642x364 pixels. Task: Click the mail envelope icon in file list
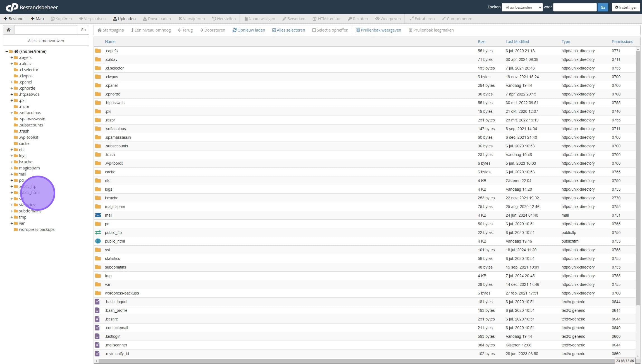[98, 215]
